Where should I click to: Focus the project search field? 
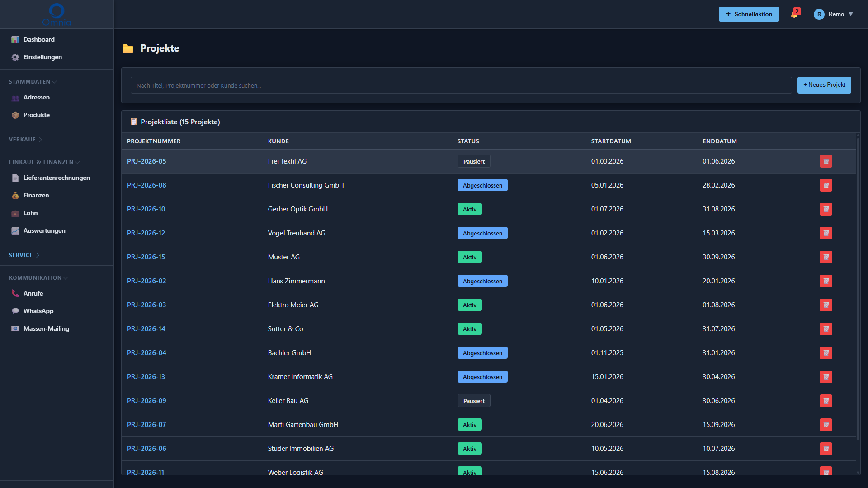tap(461, 85)
